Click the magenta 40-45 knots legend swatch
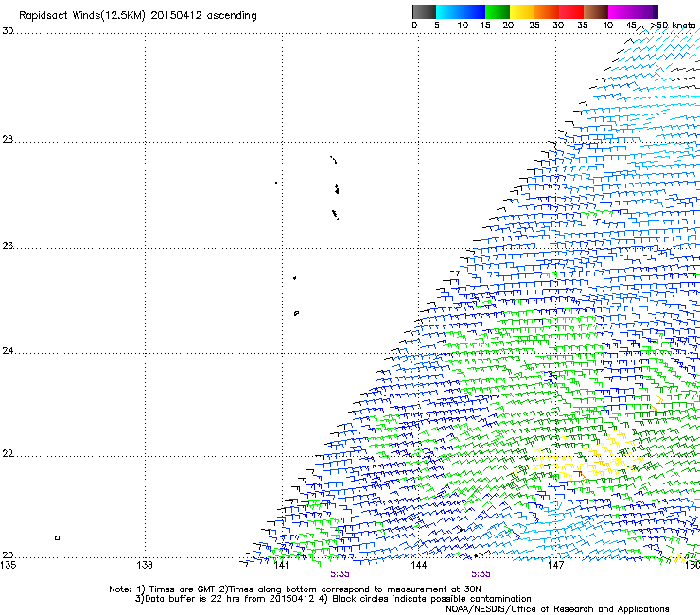700x615 pixels. click(621, 11)
